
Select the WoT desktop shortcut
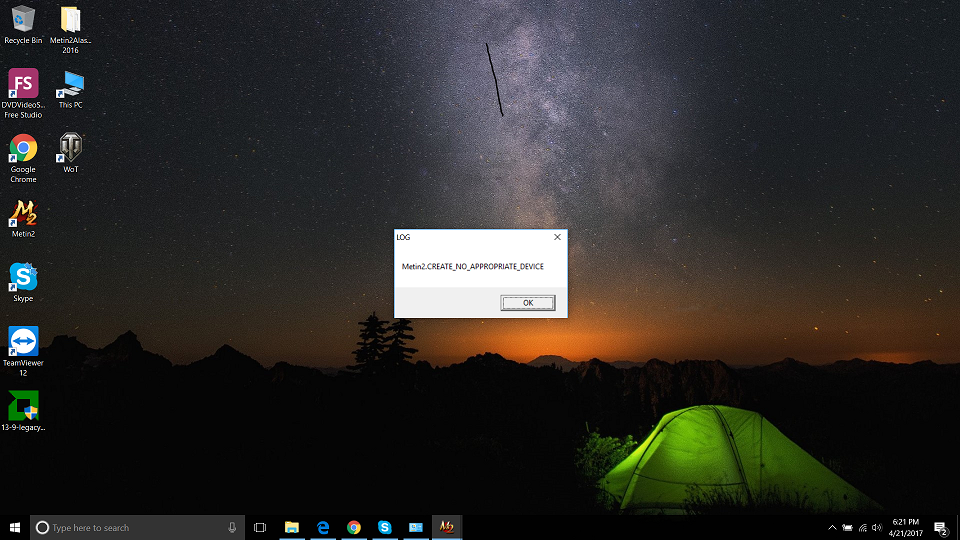click(70, 150)
